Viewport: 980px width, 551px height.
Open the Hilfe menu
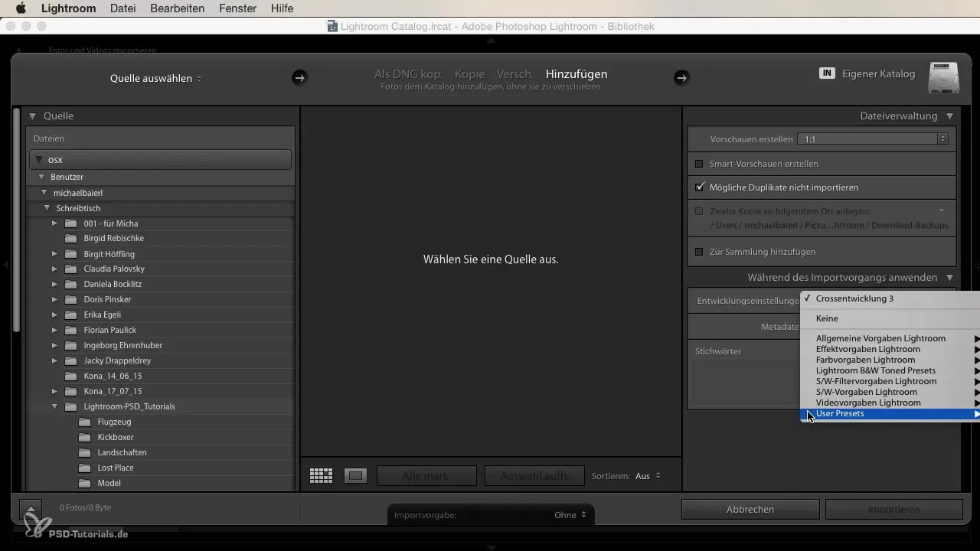click(x=282, y=8)
